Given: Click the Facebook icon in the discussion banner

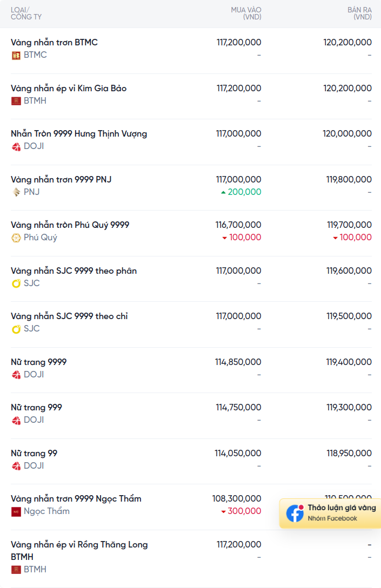Looking at the screenshot, I should tap(295, 513).
